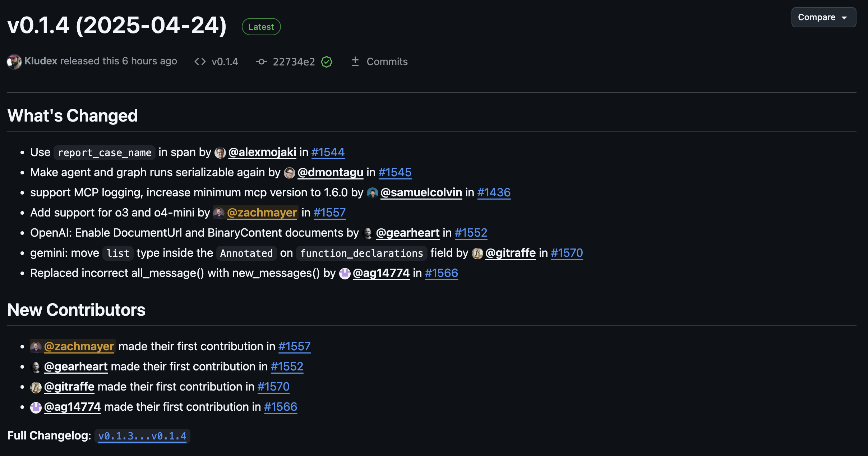
Task: Open the Commits view
Action: point(387,61)
